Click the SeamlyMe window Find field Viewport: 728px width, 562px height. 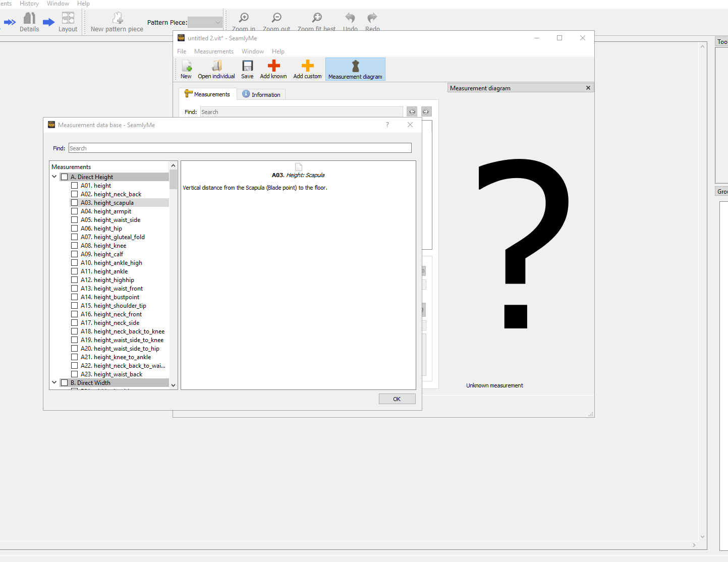coord(301,112)
